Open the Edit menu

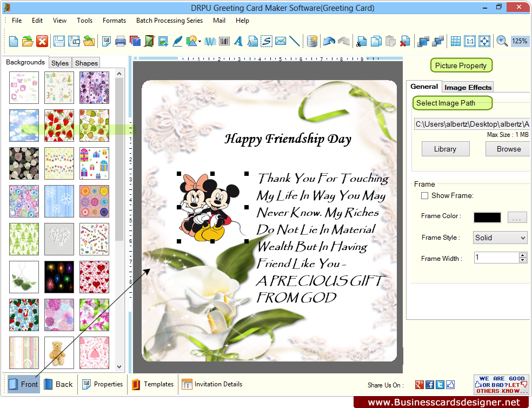click(x=37, y=21)
